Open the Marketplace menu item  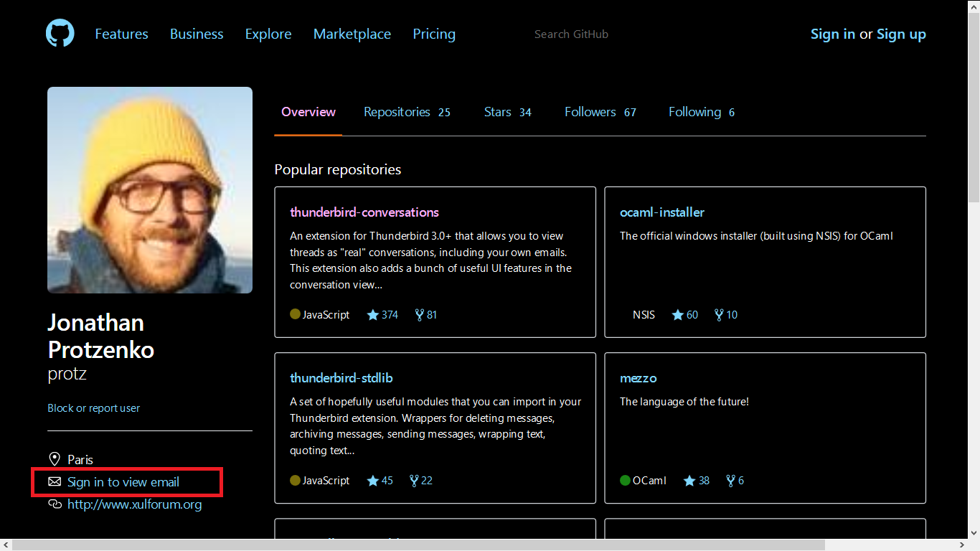(352, 34)
